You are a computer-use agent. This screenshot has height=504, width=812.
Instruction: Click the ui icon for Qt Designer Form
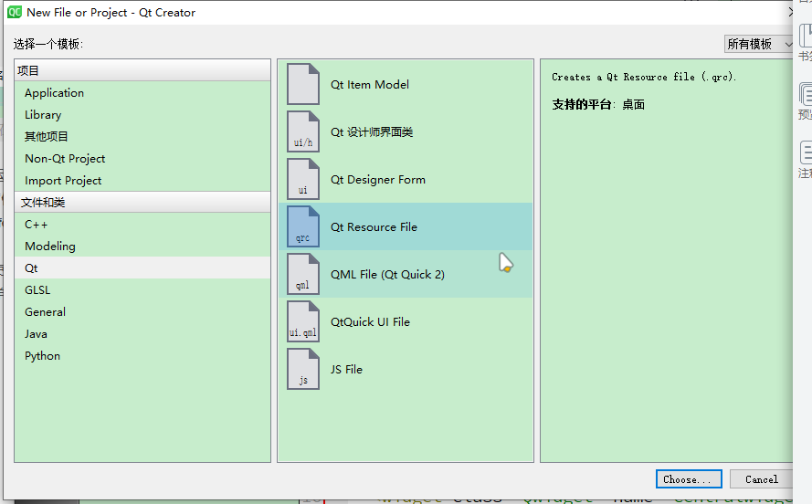(x=303, y=179)
